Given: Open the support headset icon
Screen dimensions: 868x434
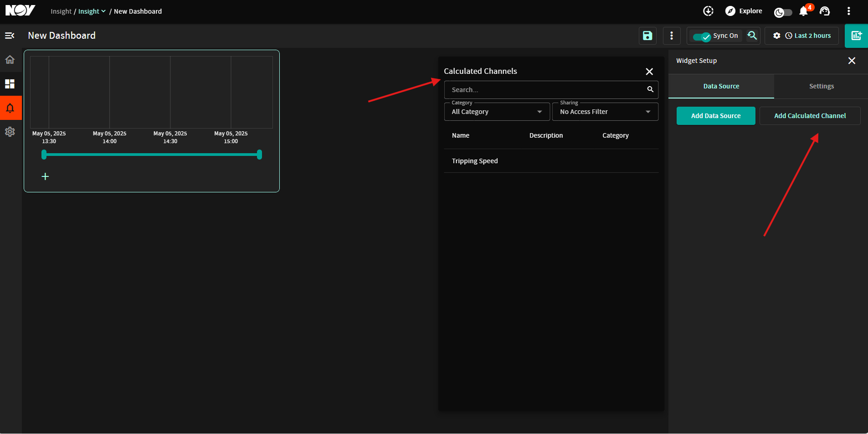Looking at the screenshot, I should pyautogui.click(x=825, y=11).
